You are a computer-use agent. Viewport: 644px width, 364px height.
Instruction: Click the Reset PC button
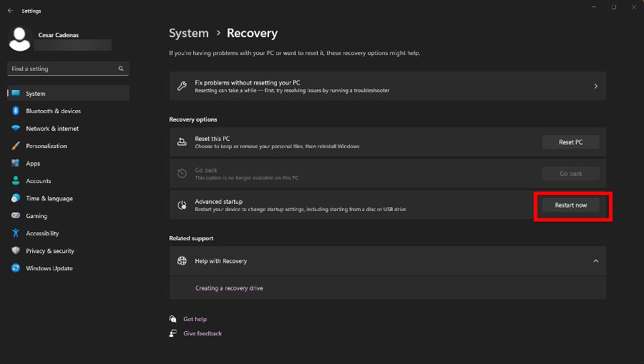570,142
